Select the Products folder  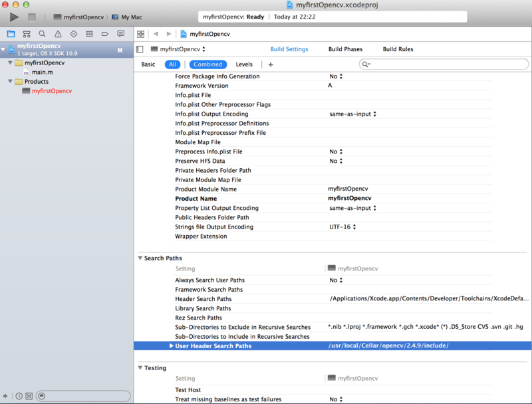[37, 81]
